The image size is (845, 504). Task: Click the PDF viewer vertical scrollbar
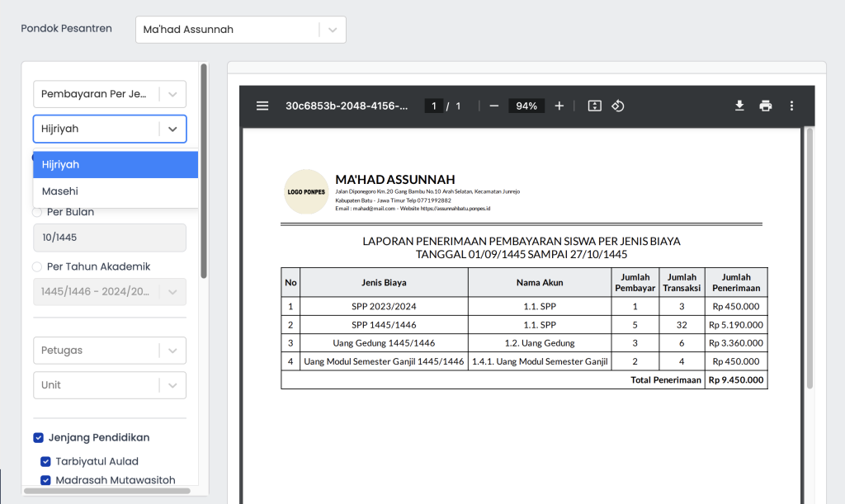[810, 258]
